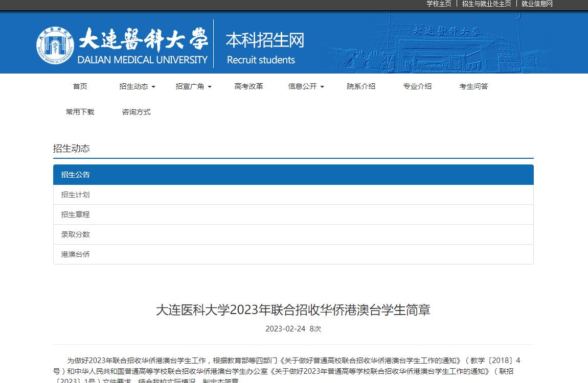
Task: Open the 高考改革 navigation item
Action: tap(248, 86)
